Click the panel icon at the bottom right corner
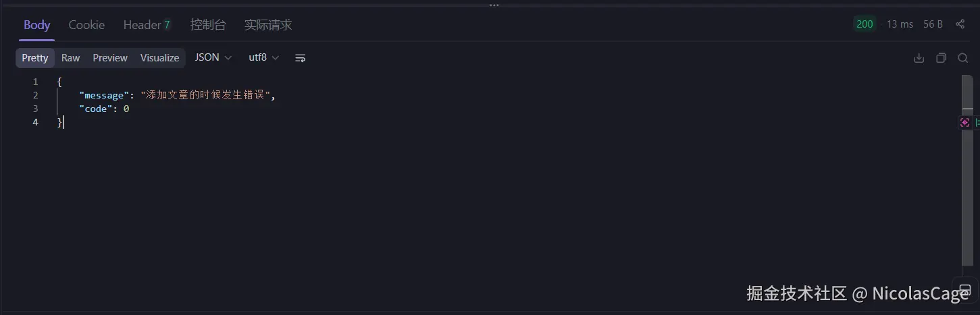This screenshot has height=315, width=980. point(965,289)
